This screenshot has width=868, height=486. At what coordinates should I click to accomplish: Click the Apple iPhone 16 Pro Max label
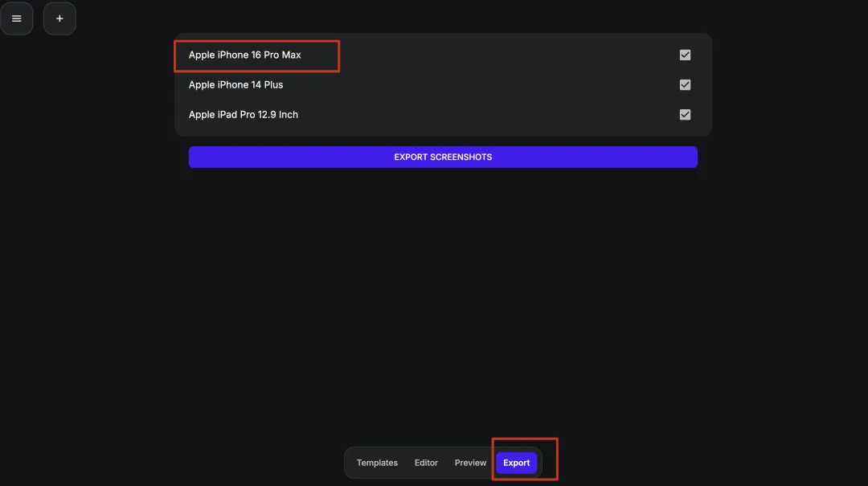244,55
